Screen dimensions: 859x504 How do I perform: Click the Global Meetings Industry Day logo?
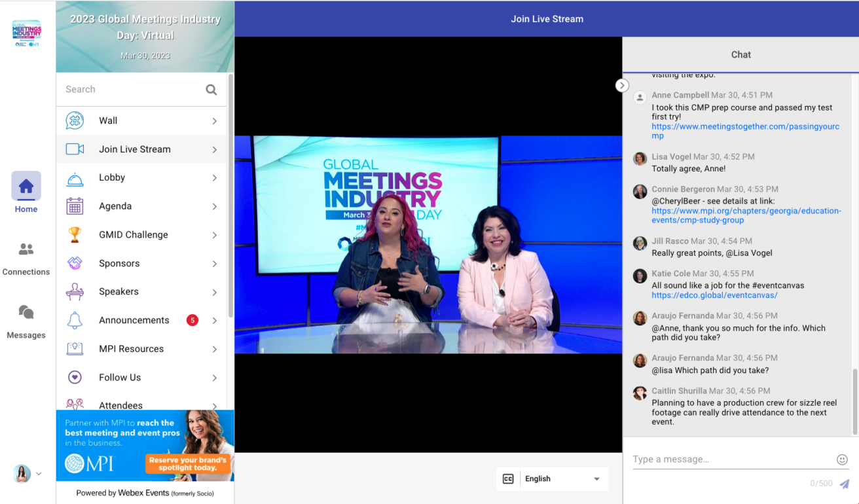point(26,34)
